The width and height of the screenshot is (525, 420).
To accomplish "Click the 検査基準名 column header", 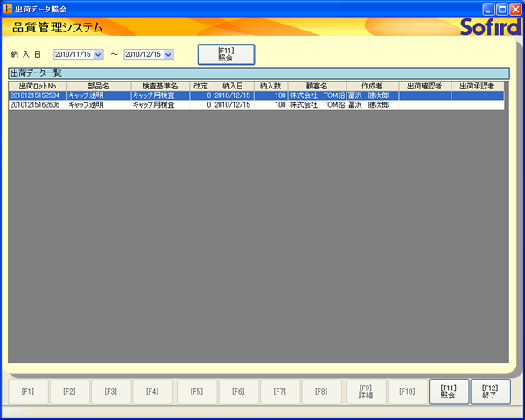I will point(160,86).
